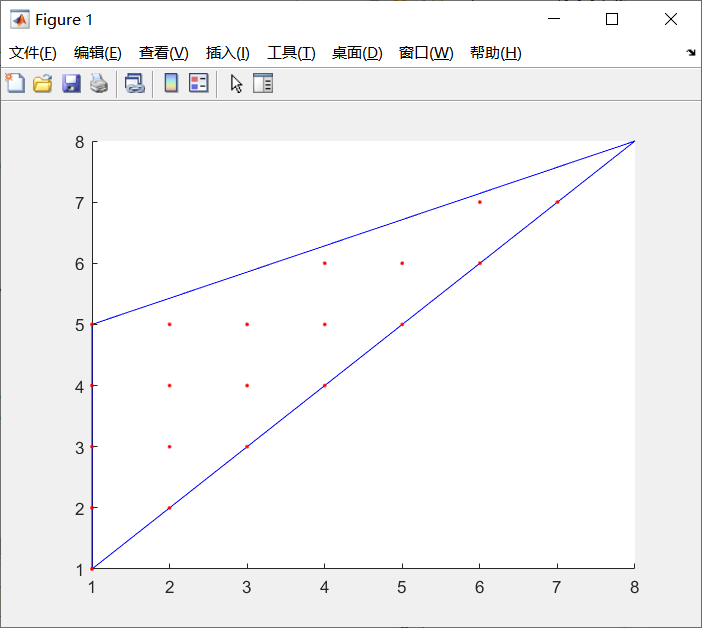The width and height of the screenshot is (702, 628).
Task: Open the 文件(F) menu
Action: pos(33,53)
